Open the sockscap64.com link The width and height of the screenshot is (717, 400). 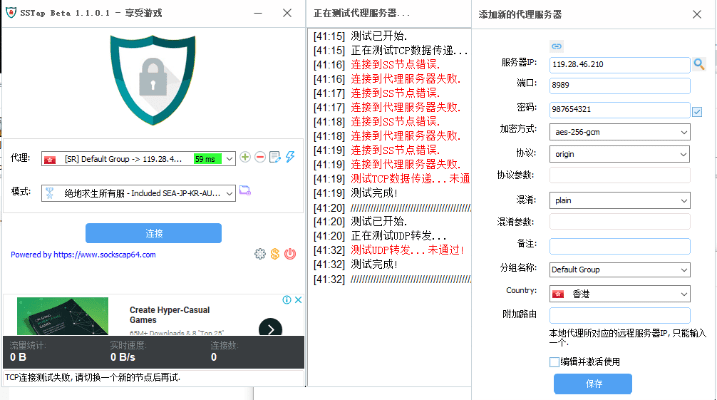105,255
